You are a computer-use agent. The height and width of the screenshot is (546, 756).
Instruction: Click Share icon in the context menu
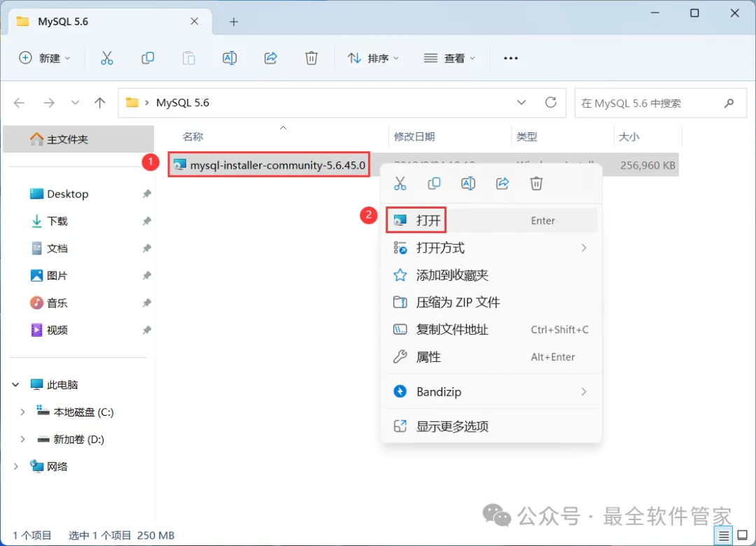point(503,183)
